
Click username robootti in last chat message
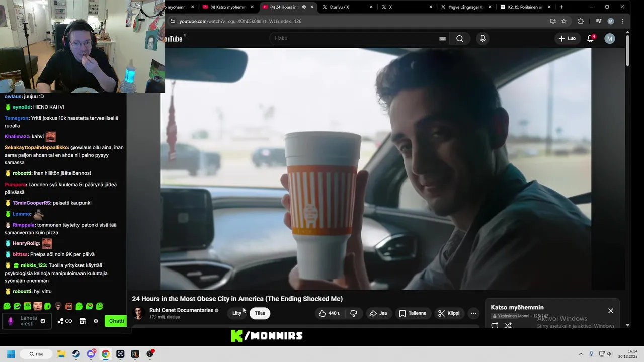22,291
